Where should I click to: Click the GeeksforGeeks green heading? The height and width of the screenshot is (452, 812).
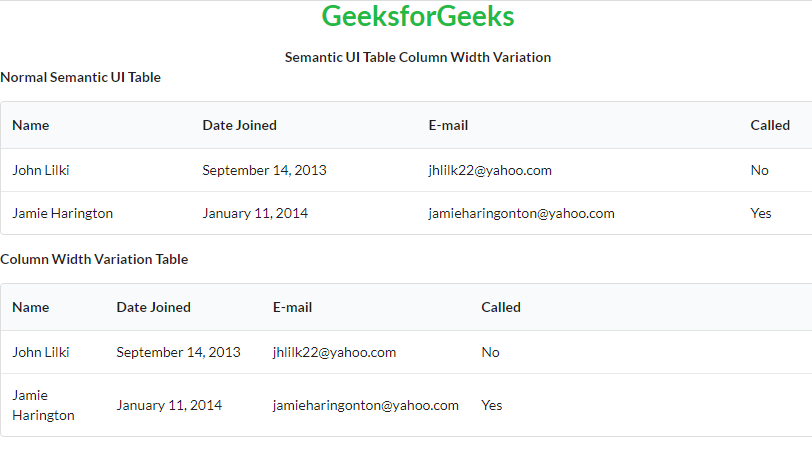pyautogui.click(x=418, y=17)
